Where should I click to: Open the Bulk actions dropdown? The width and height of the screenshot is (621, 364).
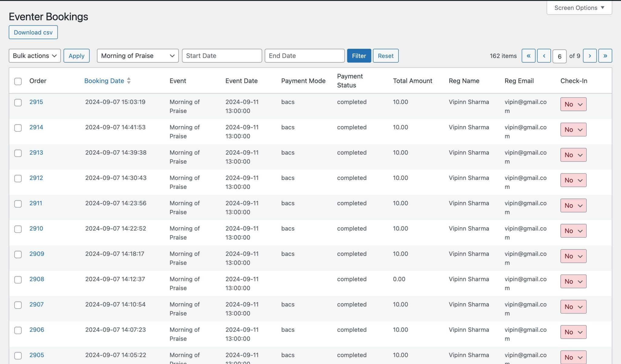click(35, 56)
